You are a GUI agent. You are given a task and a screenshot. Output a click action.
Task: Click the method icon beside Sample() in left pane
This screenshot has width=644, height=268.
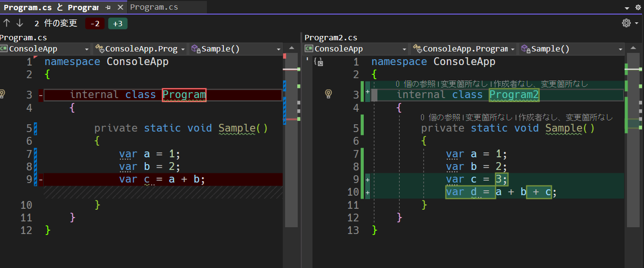(196, 49)
